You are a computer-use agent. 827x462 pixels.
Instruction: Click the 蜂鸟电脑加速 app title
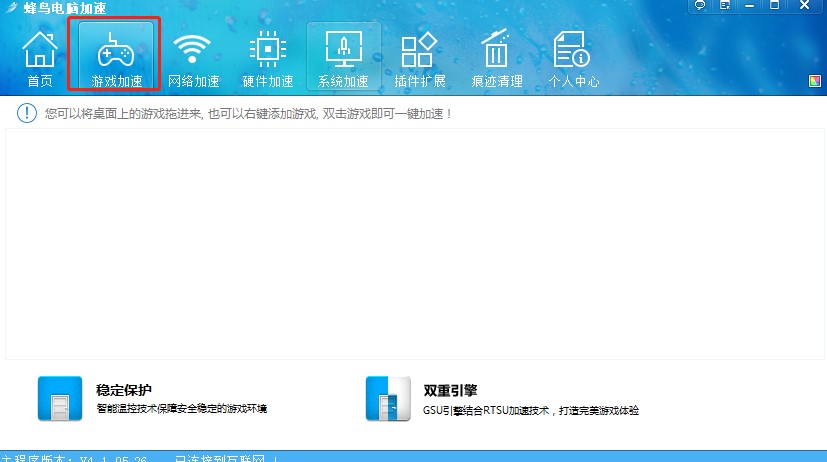coord(65,8)
